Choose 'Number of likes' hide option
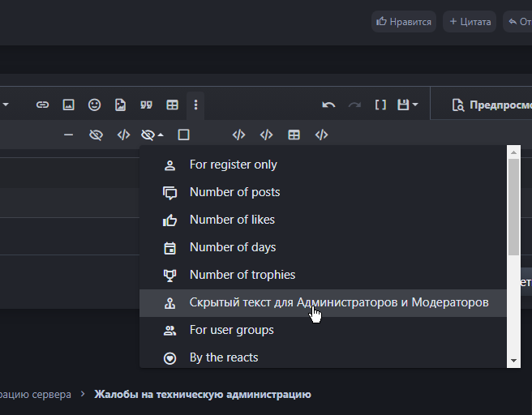Image resolution: width=532 pixels, height=415 pixels. click(232, 220)
